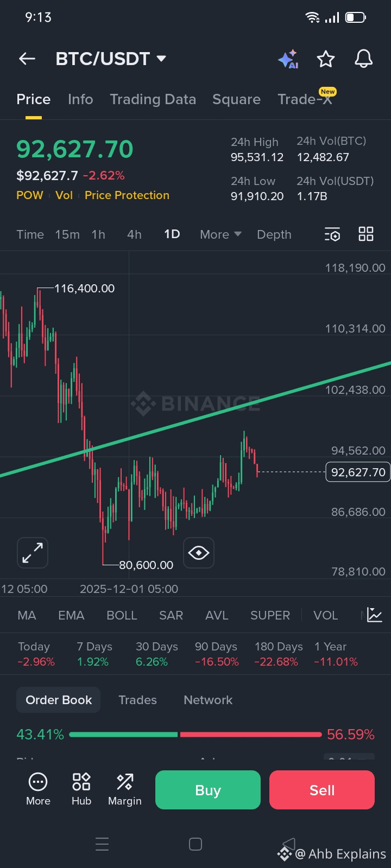Open the Hub icon in bottom bar
Image resolution: width=391 pixels, height=868 pixels.
click(x=81, y=789)
